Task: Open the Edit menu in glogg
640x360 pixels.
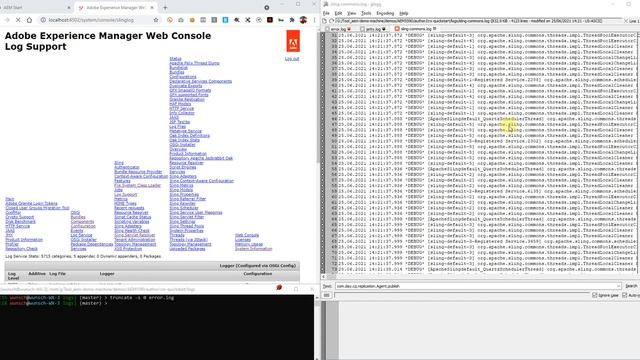Action: point(338,13)
